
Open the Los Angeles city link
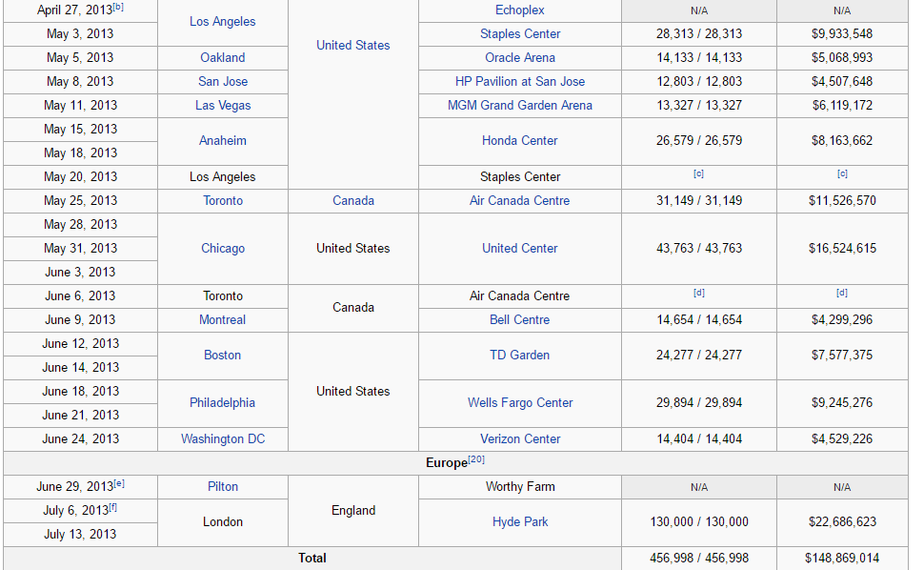tap(222, 22)
